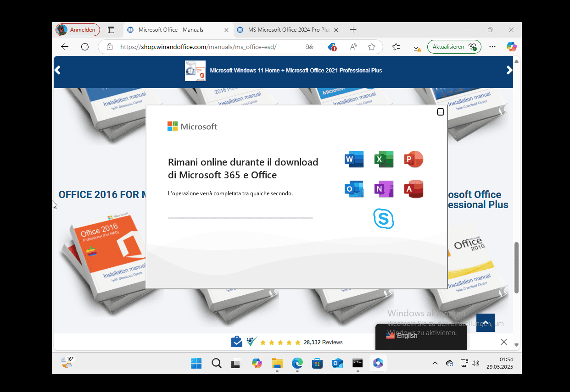Click the installer download progress bar
570x392 pixels.
[240, 218]
